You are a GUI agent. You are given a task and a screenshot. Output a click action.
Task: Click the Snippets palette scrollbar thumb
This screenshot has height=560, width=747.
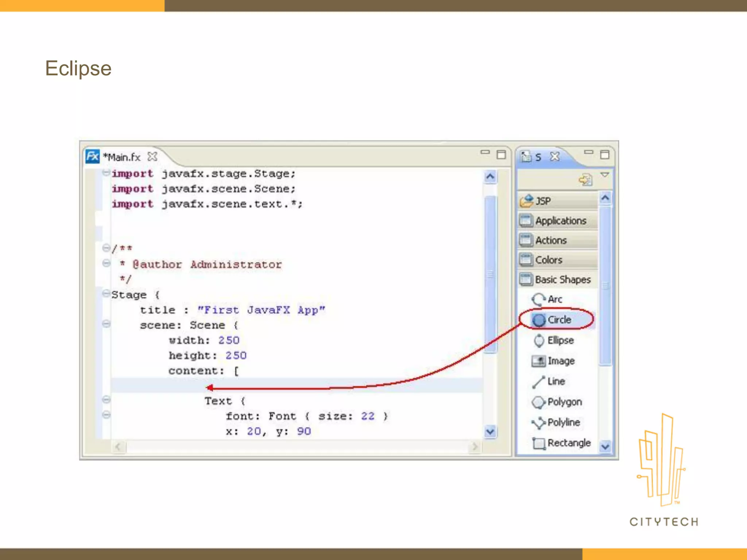click(x=605, y=286)
